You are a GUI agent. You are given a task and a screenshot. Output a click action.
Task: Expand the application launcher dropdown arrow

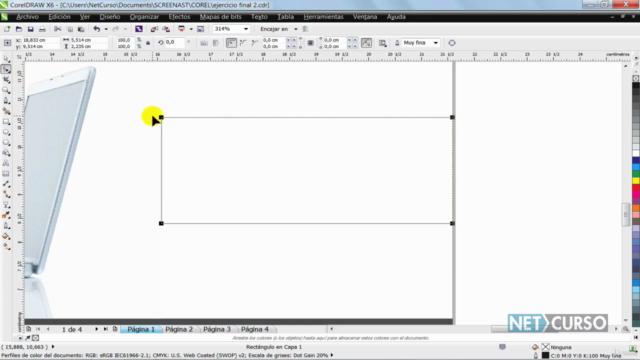click(191, 29)
